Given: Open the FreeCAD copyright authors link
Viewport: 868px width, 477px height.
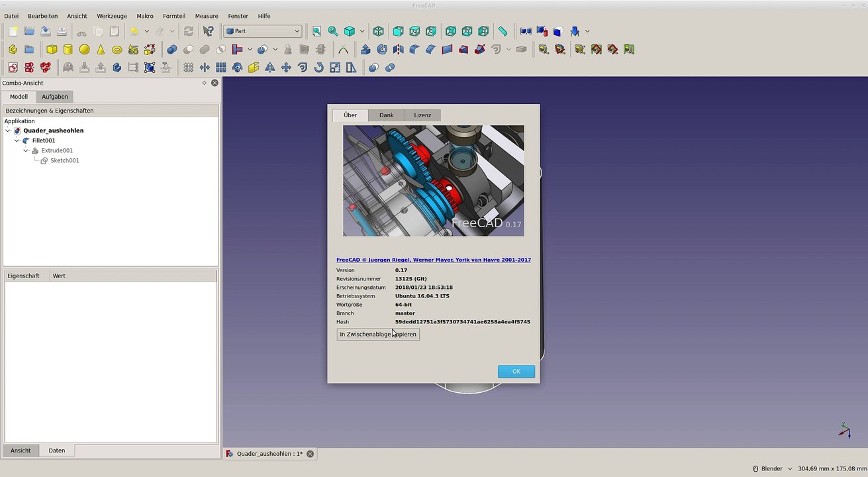Looking at the screenshot, I should click(434, 260).
